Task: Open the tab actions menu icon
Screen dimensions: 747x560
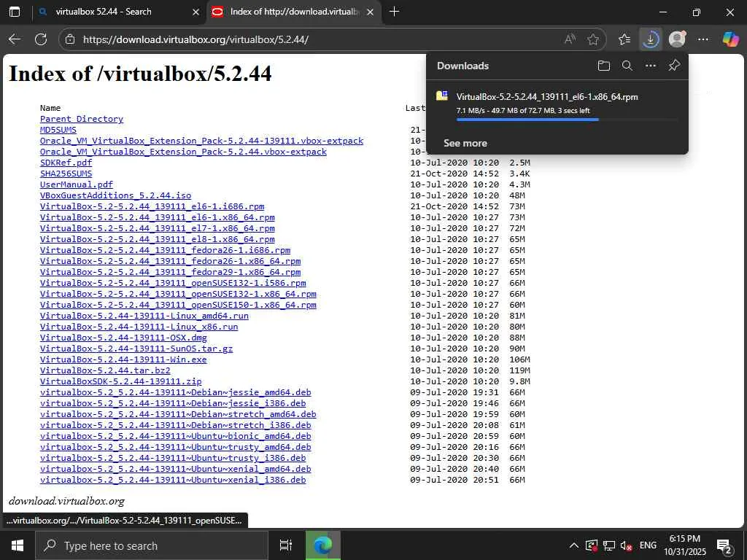Action: [x=15, y=12]
